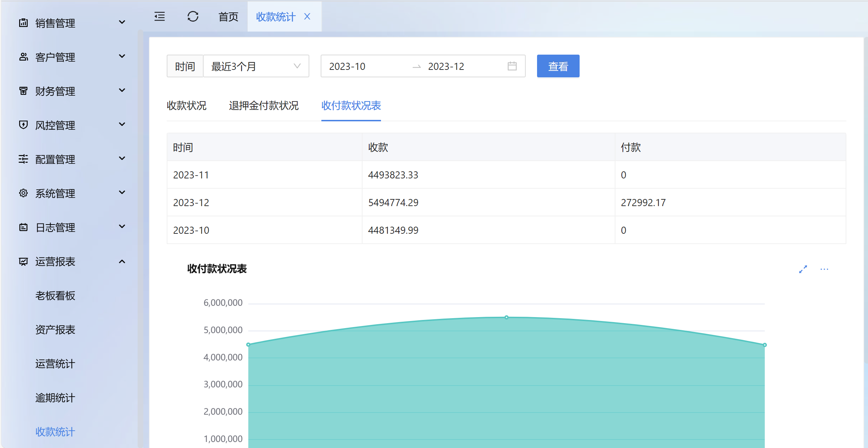The width and height of the screenshot is (868, 448).
Task: Switch to the 收款状况 tab
Action: (x=187, y=105)
